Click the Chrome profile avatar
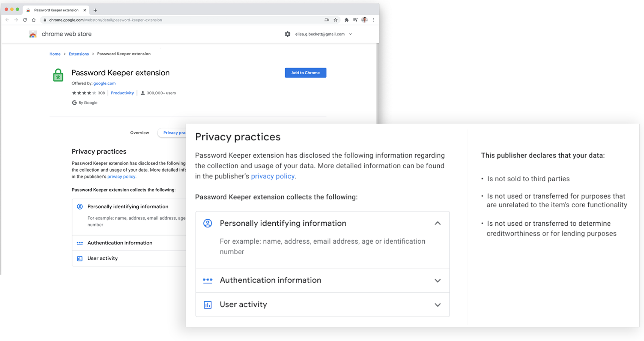644x341 pixels. click(x=364, y=20)
